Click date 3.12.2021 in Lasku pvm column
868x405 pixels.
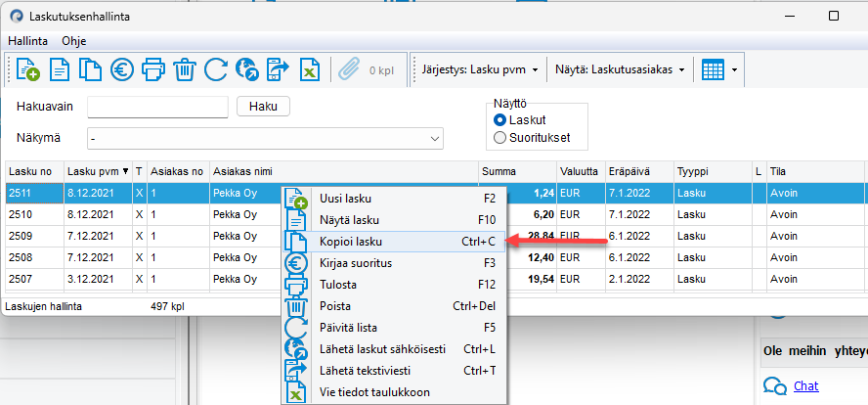click(99, 279)
